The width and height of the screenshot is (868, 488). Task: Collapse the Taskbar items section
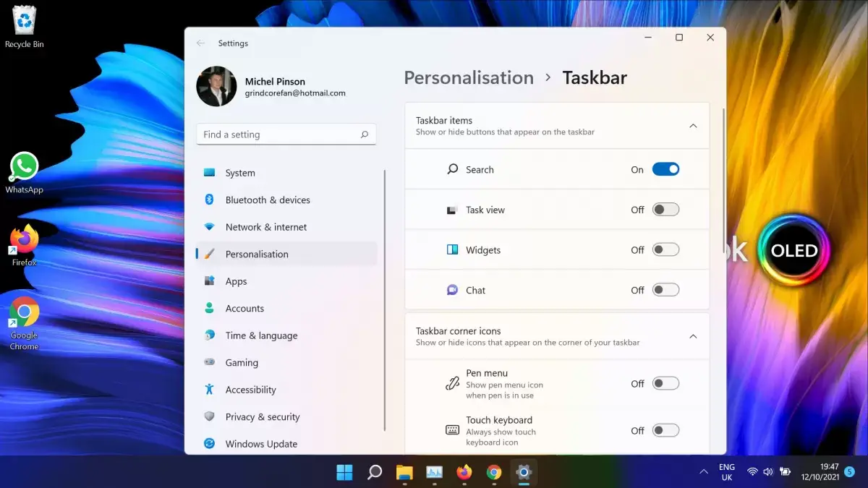693,126
